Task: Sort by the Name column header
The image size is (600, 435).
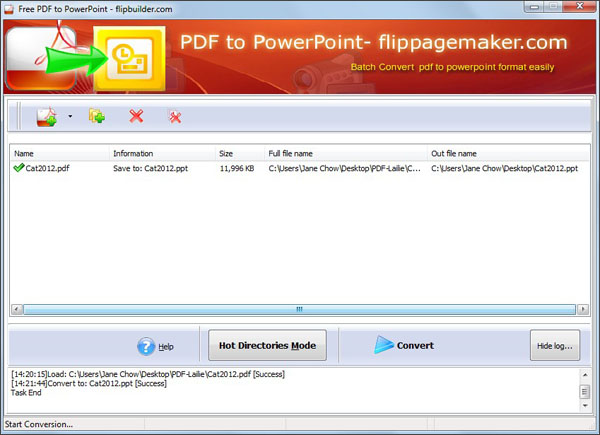Action: pyautogui.click(x=60, y=153)
